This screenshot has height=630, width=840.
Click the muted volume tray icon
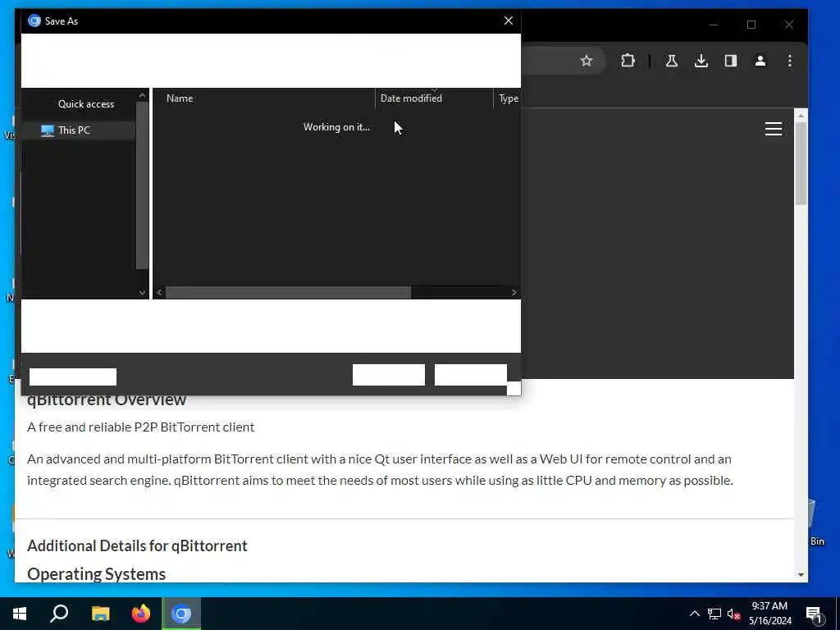pos(734,614)
